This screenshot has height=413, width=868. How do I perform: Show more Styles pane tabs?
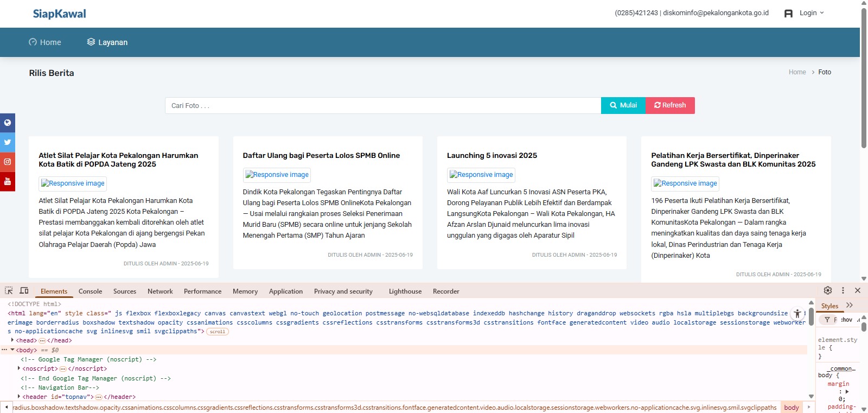[x=850, y=306]
